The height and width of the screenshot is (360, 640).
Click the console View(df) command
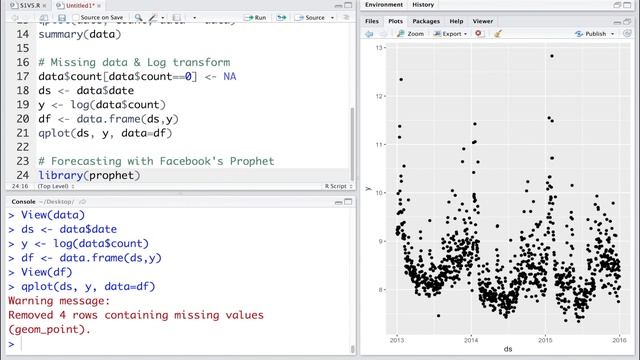(x=47, y=272)
